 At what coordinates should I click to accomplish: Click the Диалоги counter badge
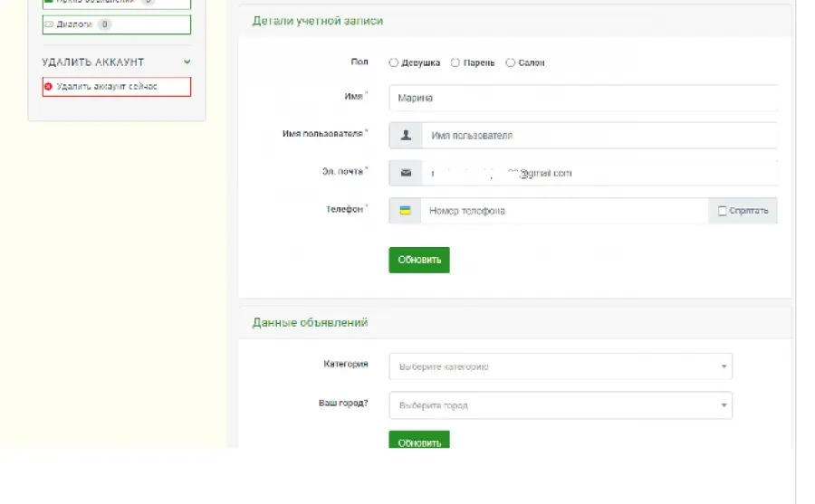(x=104, y=24)
